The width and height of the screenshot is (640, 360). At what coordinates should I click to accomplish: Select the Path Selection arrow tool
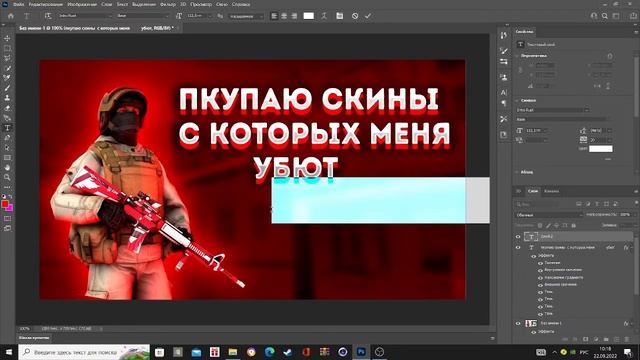[7, 148]
